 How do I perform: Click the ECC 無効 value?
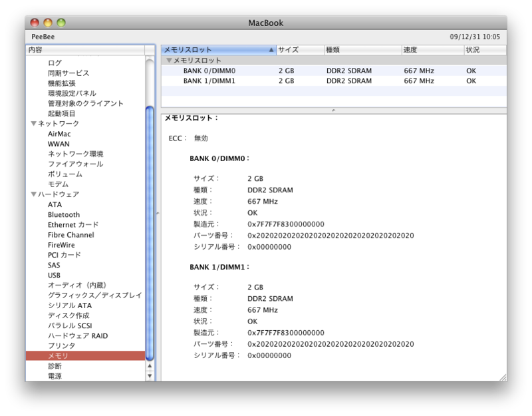tap(201, 138)
